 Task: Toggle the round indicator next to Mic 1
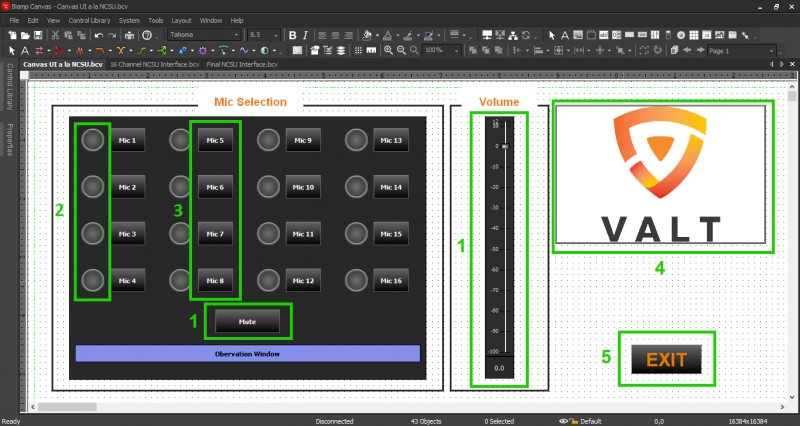click(x=92, y=140)
